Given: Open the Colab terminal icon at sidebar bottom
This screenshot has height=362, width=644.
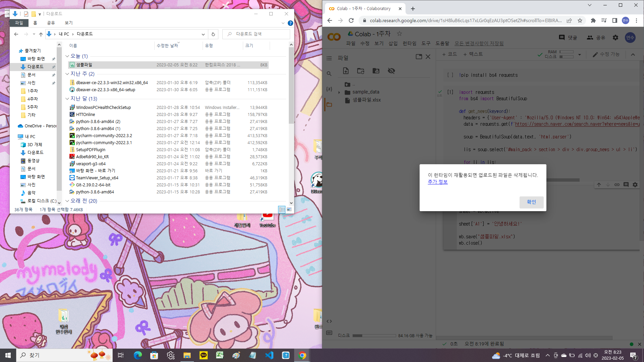Looking at the screenshot, I should tap(329, 333).
